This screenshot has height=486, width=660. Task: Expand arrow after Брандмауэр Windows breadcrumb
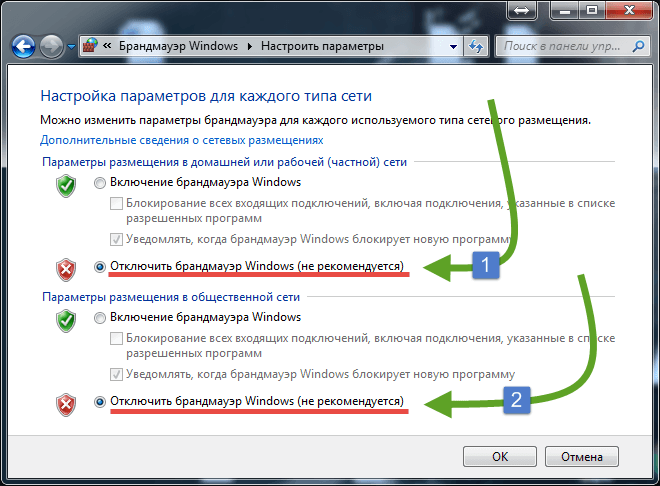click(x=250, y=46)
